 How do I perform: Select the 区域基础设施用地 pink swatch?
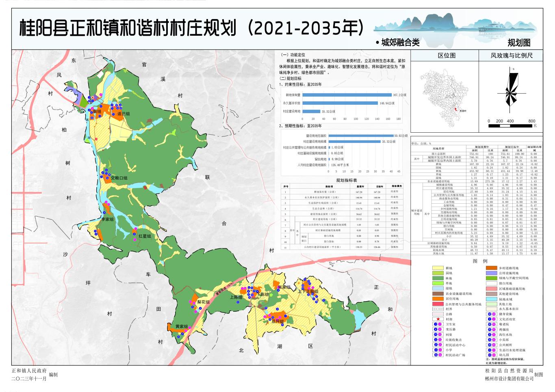point(492,289)
